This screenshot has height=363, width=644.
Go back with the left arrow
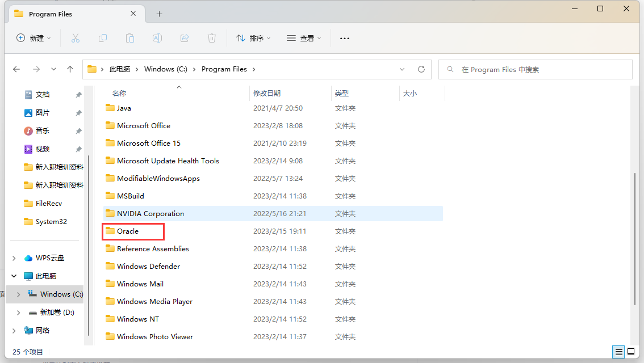click(16, 69)
